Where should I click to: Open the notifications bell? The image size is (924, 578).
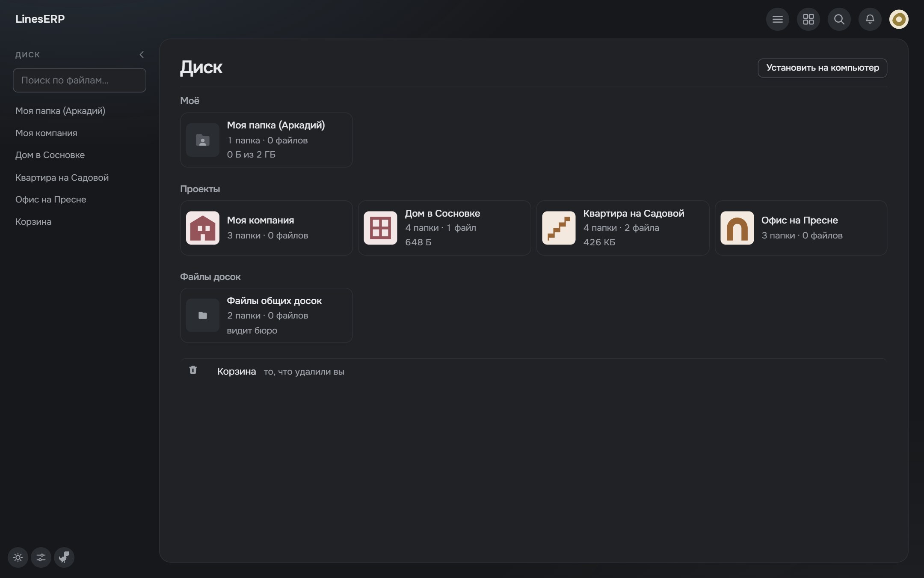[x=870, y=19]
